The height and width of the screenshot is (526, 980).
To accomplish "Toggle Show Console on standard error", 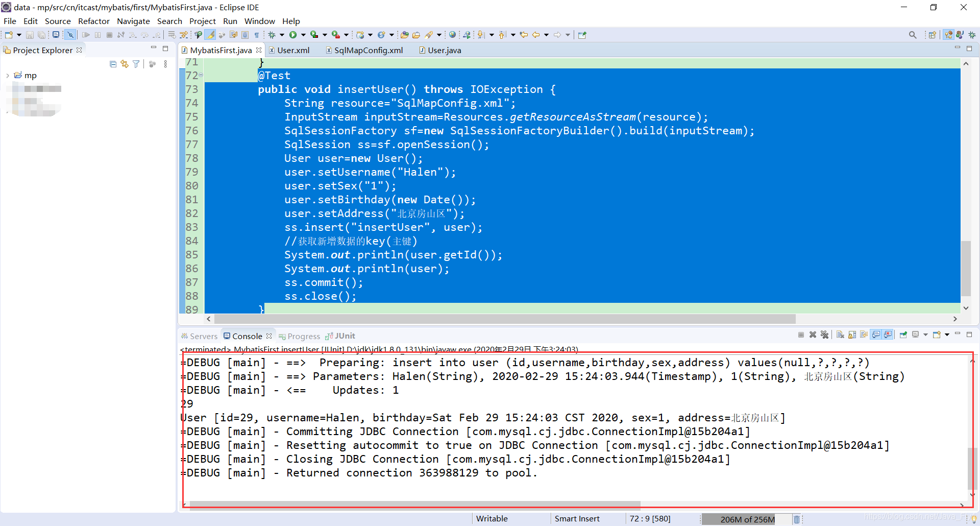I will (888, 334).
